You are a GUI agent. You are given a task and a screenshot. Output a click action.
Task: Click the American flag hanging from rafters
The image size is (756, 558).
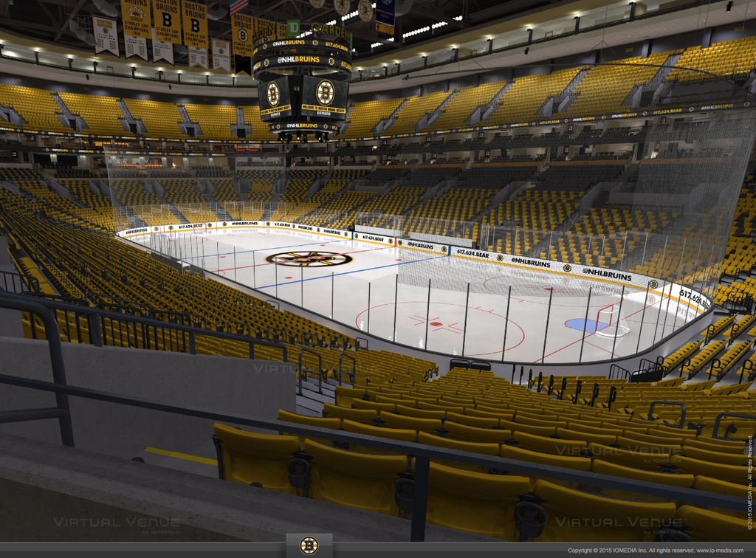click(x=238, y=7)
